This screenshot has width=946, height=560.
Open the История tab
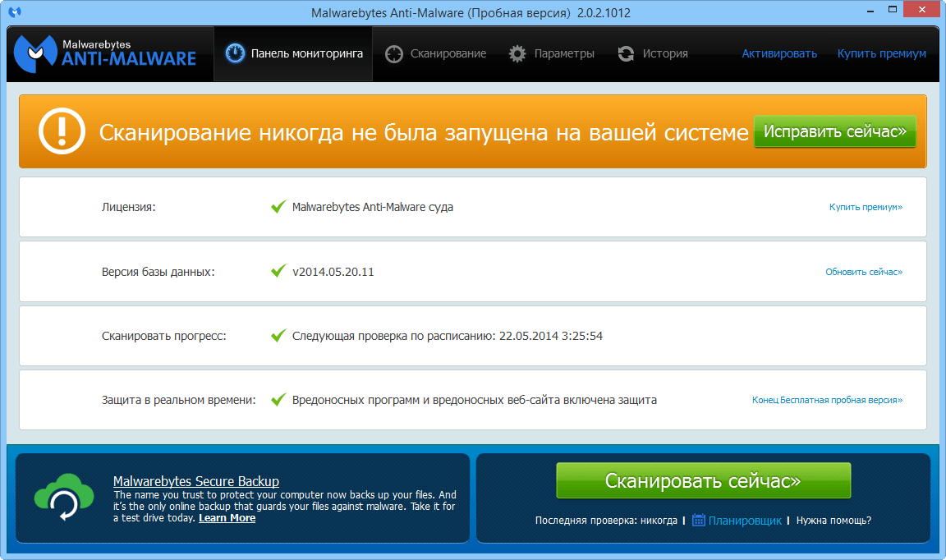pos(666,53)
